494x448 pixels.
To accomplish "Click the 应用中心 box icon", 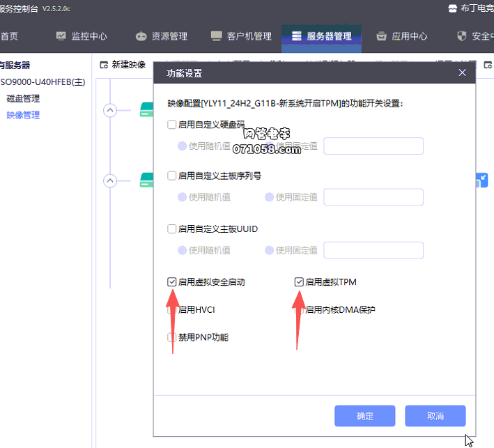I will coord(381,36).
